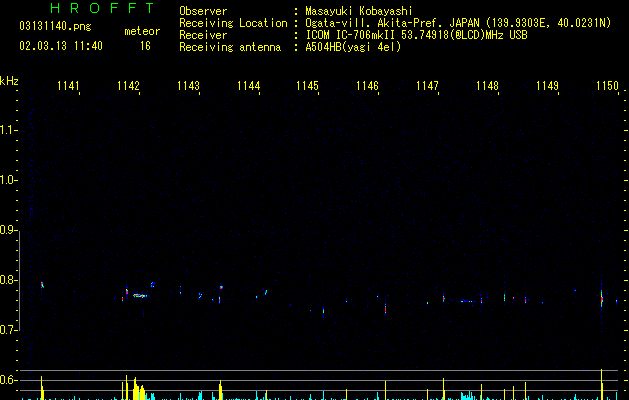Click the 'Observer' field label
This screenshot has width=629, height=400.
(203, 11)
